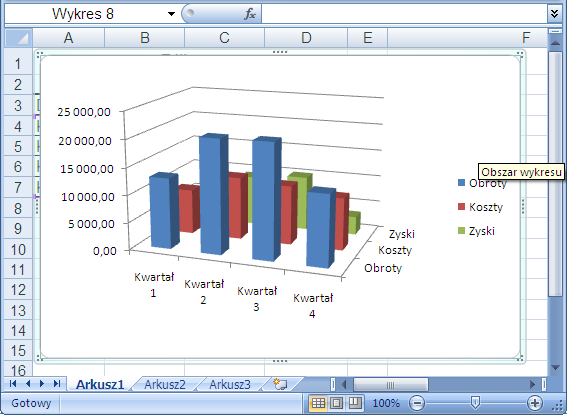
Task: Switch to the Arkusz3 sheet tab
Action: pyautogui.click(x=230, y=384)
